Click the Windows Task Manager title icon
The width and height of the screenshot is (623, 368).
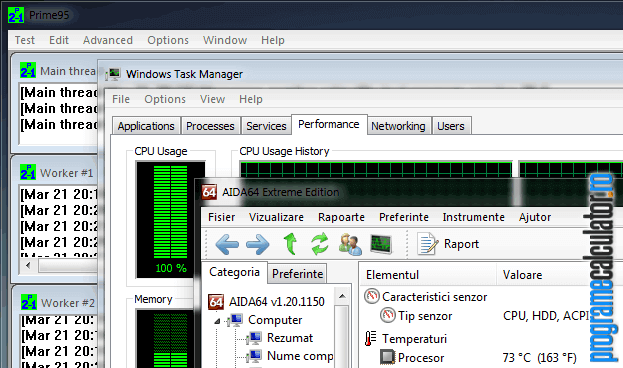(113, 74)
